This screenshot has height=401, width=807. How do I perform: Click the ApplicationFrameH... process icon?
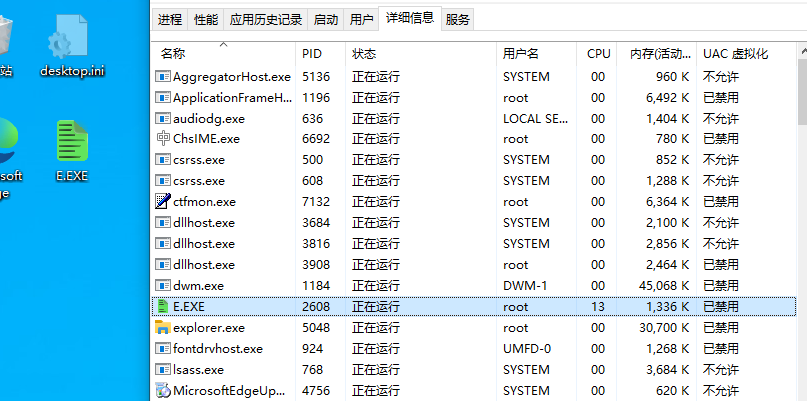coord(163,97)
